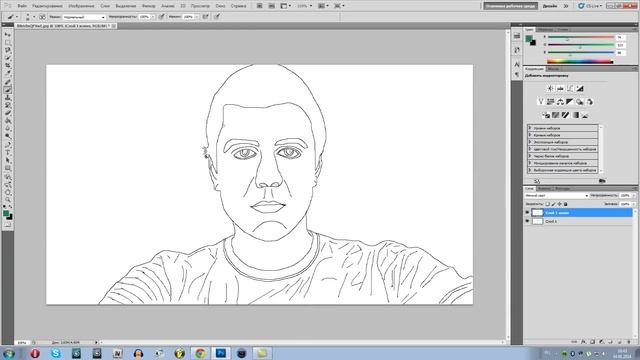Select the Move tool
Screen dimensions: 640x360
[8, 34]
